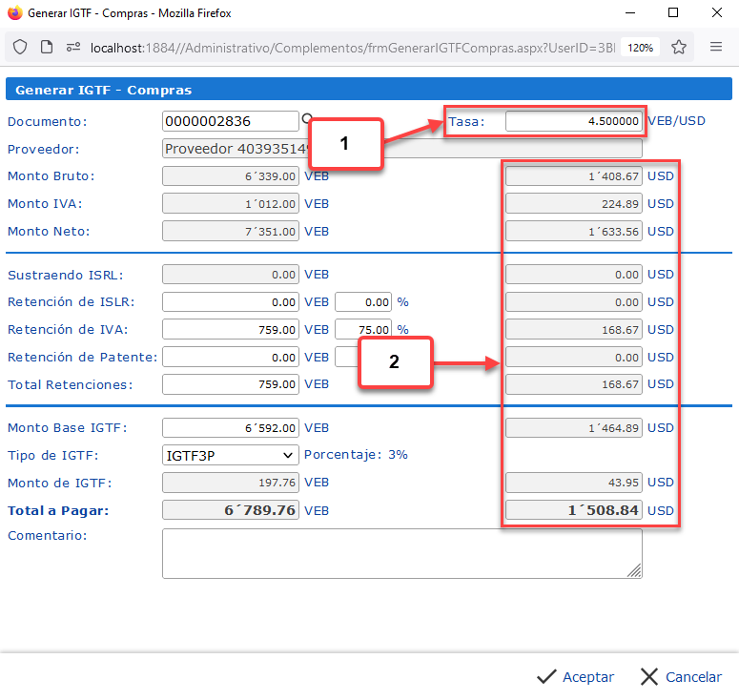
Task: Click the search icon beside Documento field
Action: click(x=307, y=120)
